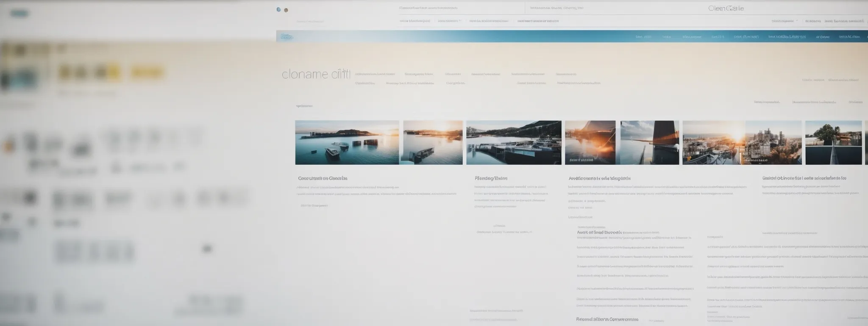Open the dropdown arrow in the top-right toolbar
This screenshot has width=868, height=326.
tap(797, 21)
